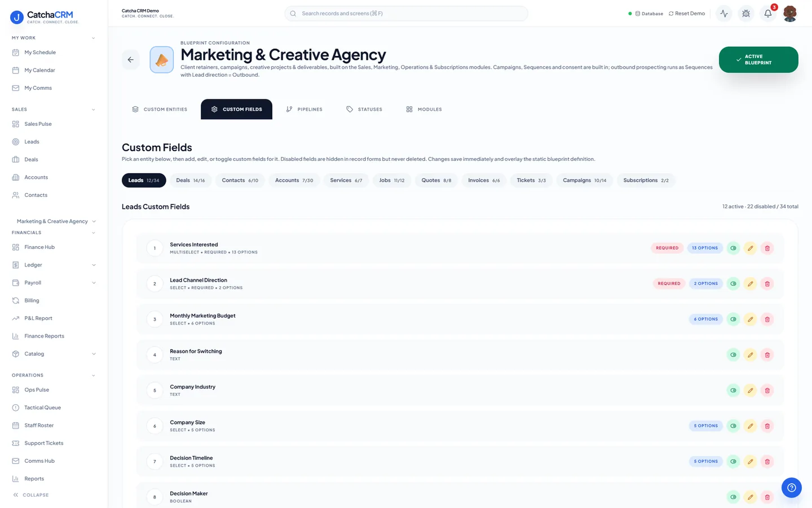
Task: Delete the Decision Timeline field
Action: (767, 461)
